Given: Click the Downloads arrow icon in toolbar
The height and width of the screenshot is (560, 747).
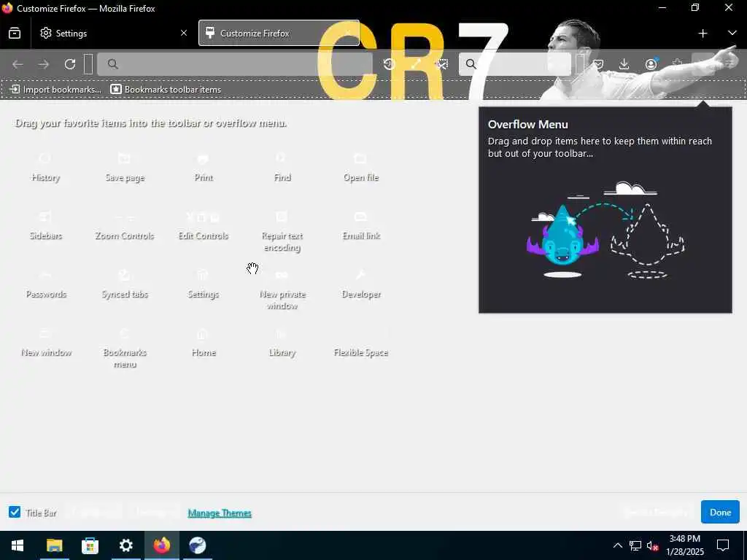Looking at the screenshot, I should 624,64.
